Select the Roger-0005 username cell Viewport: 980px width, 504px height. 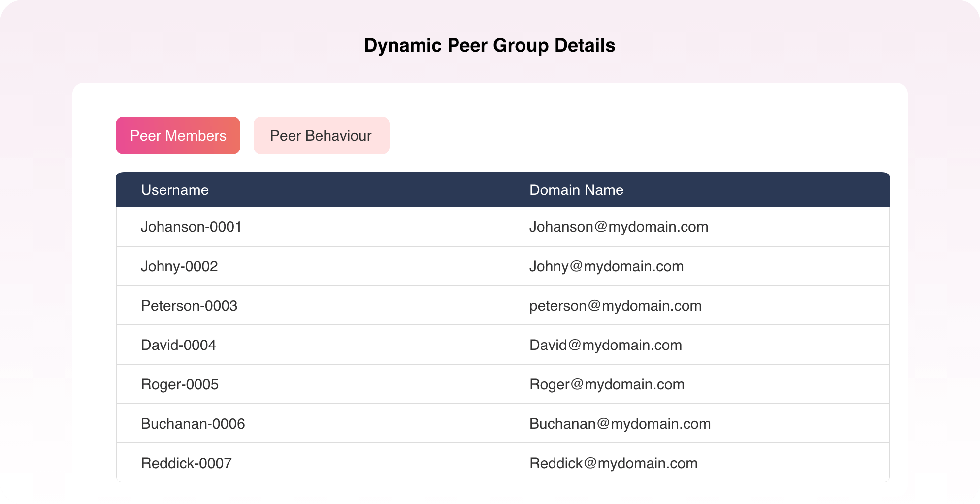(179, 384)
